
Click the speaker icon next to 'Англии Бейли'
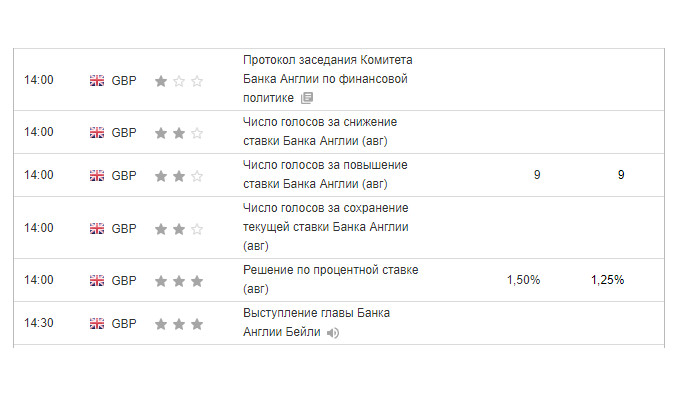tap(333, 333)
